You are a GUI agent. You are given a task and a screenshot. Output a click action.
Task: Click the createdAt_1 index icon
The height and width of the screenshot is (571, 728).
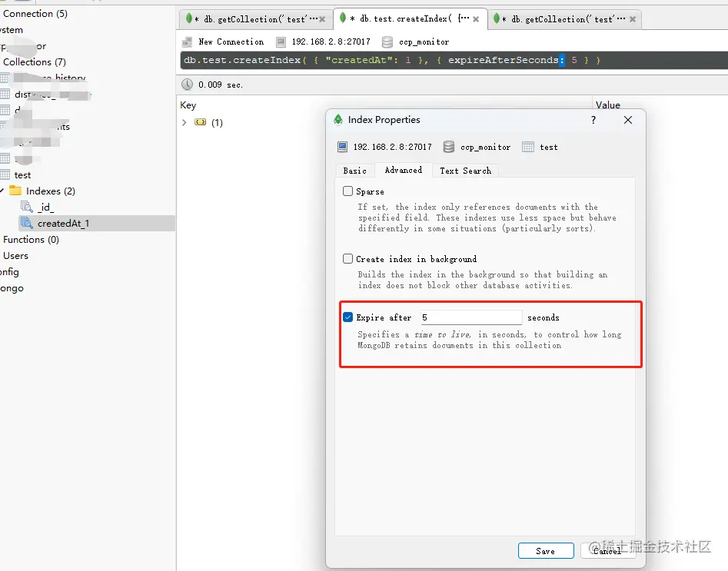(27, 223)
